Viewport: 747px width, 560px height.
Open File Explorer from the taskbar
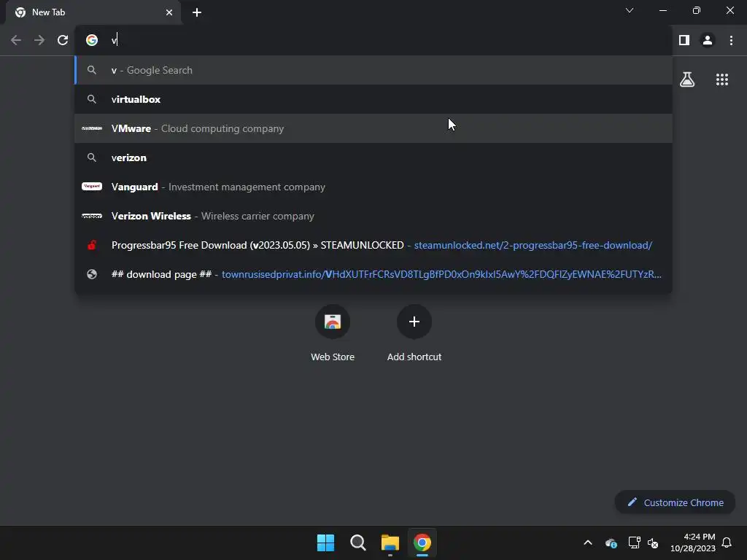coord(390,542)
